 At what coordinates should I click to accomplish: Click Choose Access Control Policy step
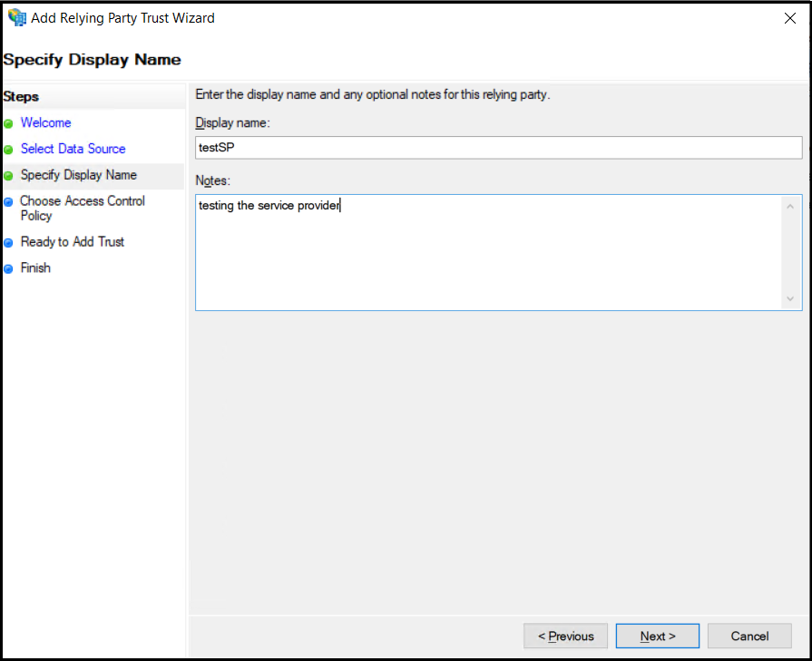[83, 208]
